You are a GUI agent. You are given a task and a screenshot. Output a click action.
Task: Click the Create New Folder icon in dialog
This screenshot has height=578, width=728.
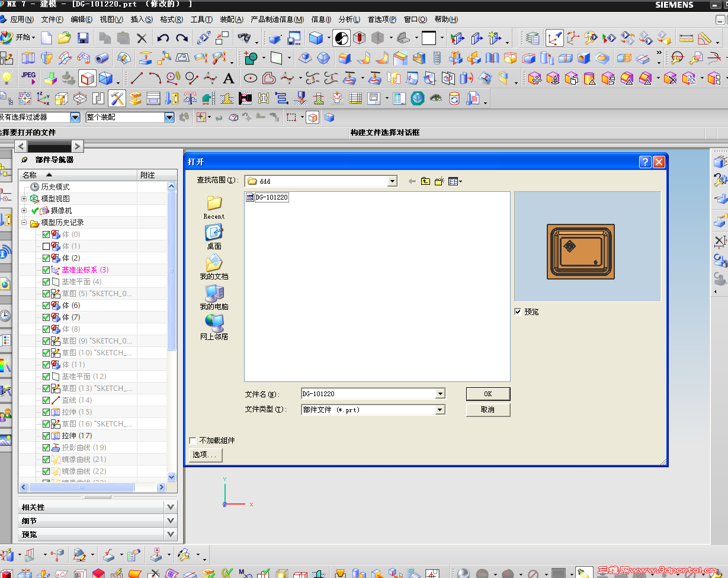point(439,181)
